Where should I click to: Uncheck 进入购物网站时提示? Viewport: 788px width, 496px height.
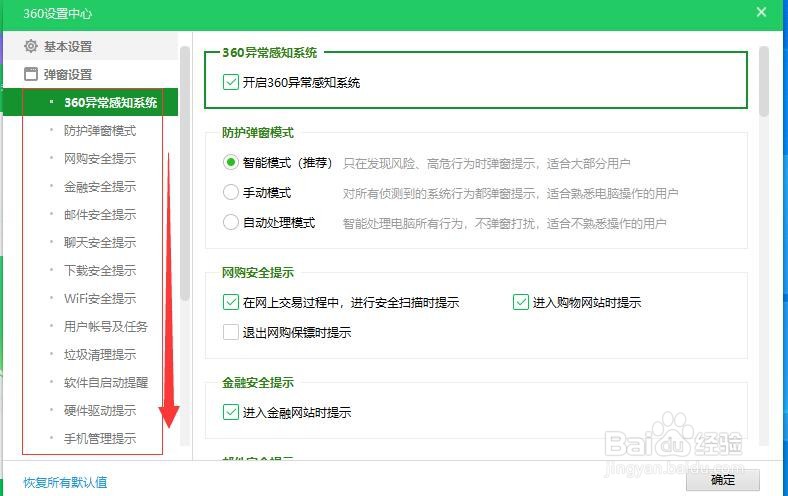pyautogui.click(x=521, y=302)
